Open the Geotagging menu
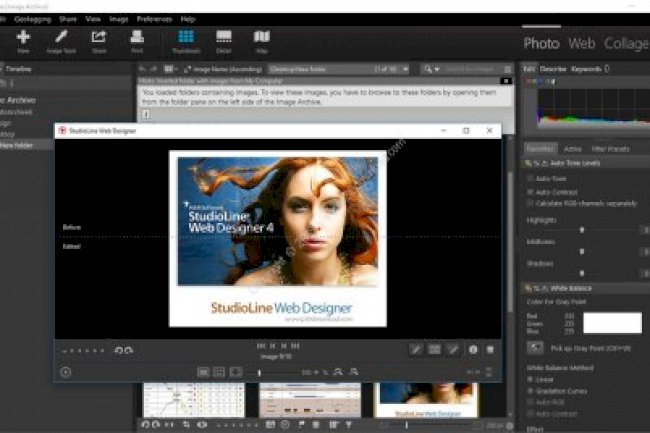The height and width of the screenshot is (433, 650). (33, 19)
